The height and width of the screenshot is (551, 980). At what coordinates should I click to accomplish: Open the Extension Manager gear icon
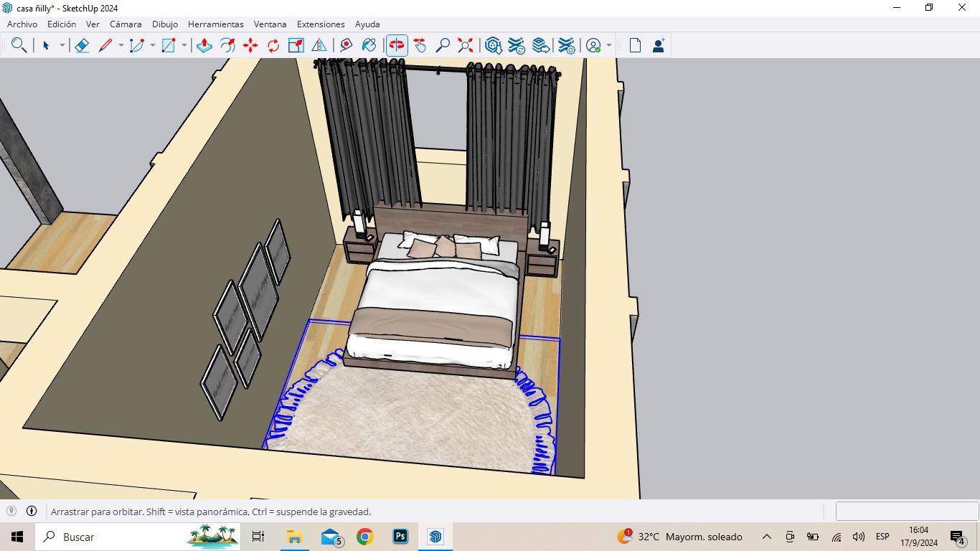[566, 45]
